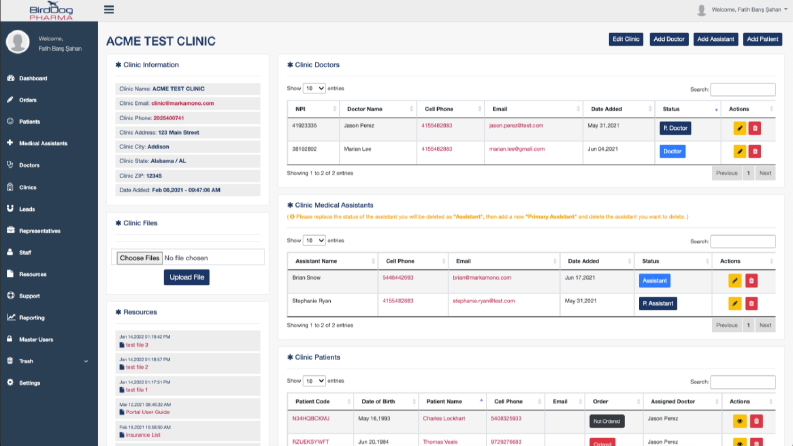Click the Add Assistant button
This screenshot has height=446, width=793.
click(716, 39)
